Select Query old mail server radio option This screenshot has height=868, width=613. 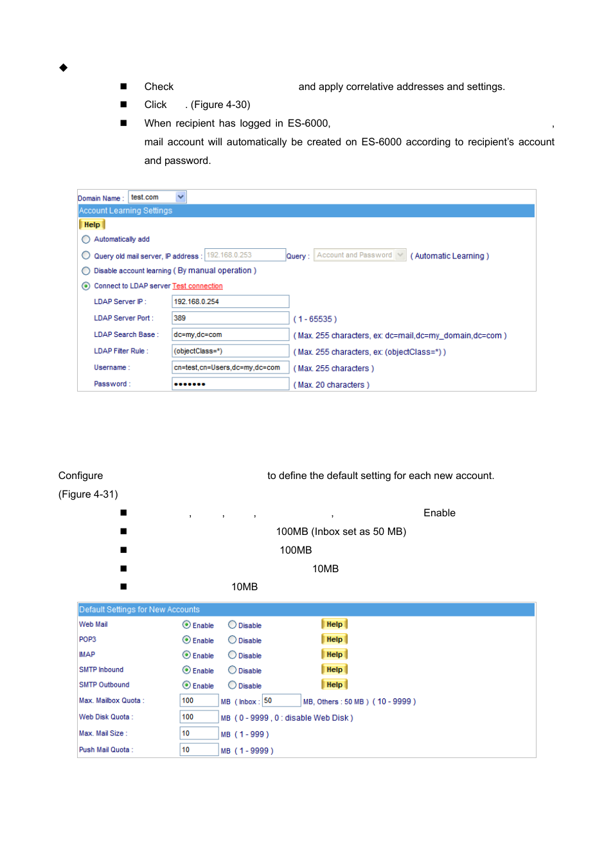(x=85, y=255)
